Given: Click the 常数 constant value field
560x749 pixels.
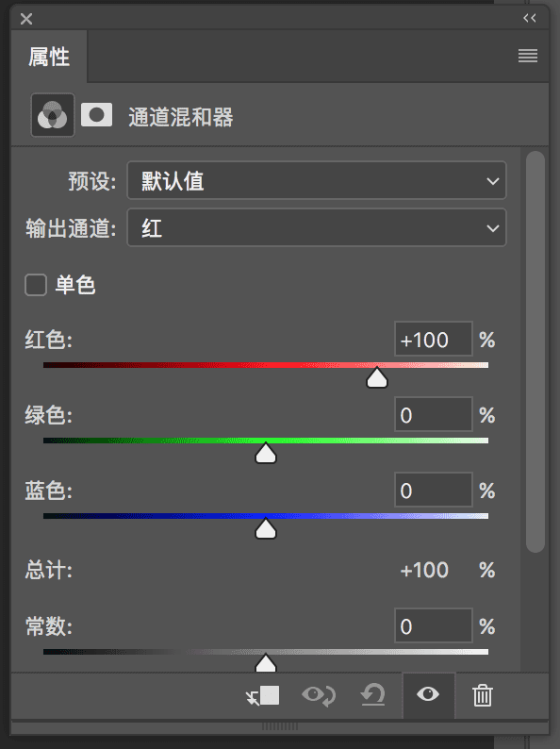Looking at the screenshot, I should coord(434,625).
